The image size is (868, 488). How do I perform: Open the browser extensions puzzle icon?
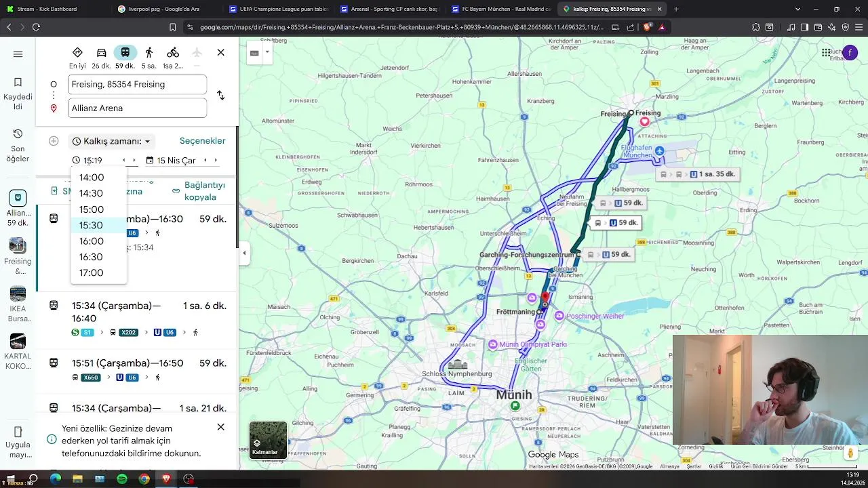tap(756, 27)
